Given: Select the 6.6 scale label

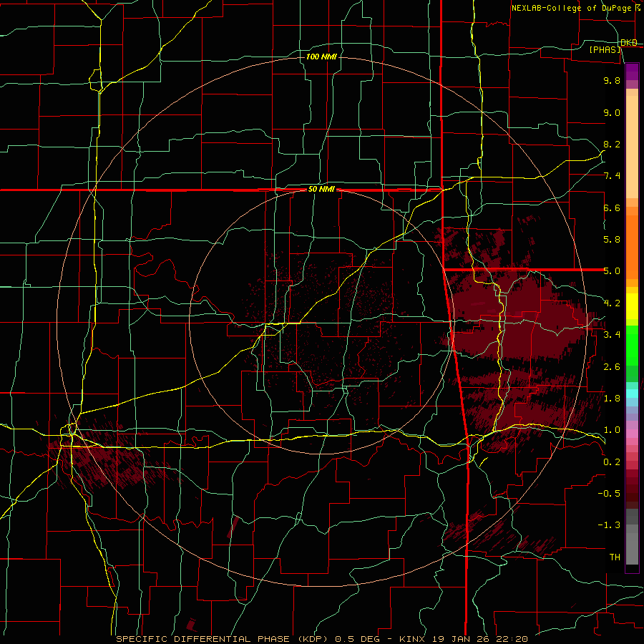Looking at the screenshot, I should pyautogui.click(x=612, y=208).
